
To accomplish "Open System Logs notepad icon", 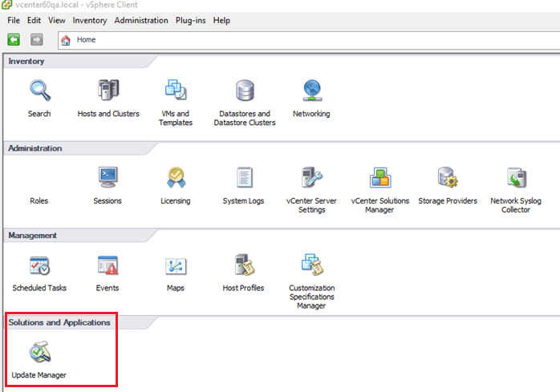I will click(x=244, y=177).
